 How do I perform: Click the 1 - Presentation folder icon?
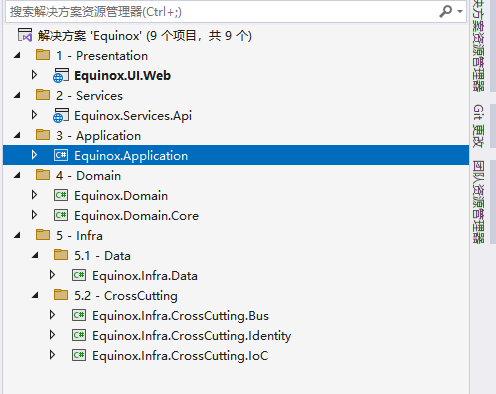coord(43,55)
